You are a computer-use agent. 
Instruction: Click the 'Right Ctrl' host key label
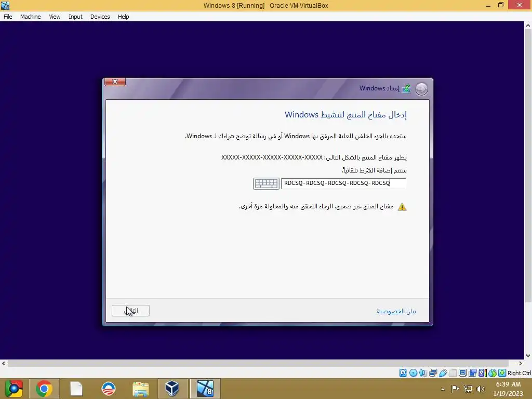point(519,373)
